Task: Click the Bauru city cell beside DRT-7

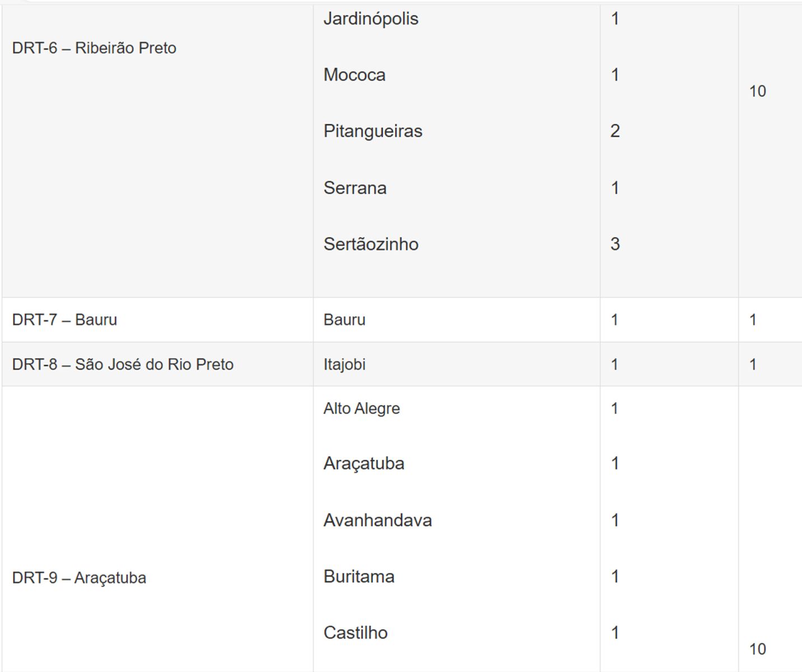Action: [x=344, y=320]
